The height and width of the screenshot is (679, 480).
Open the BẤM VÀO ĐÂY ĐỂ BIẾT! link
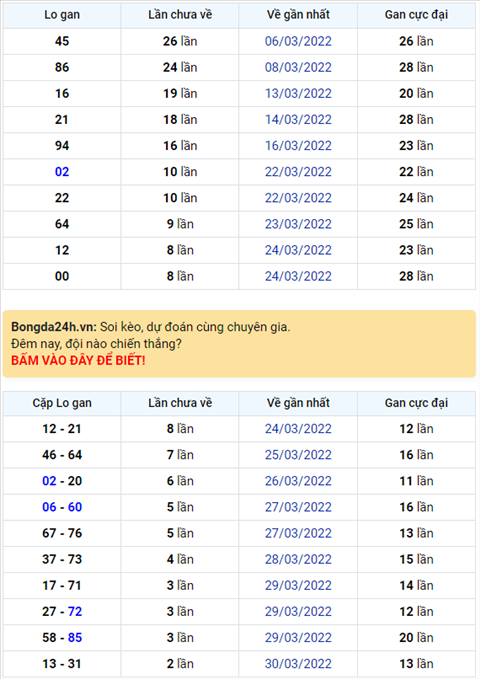coord(78,360)
